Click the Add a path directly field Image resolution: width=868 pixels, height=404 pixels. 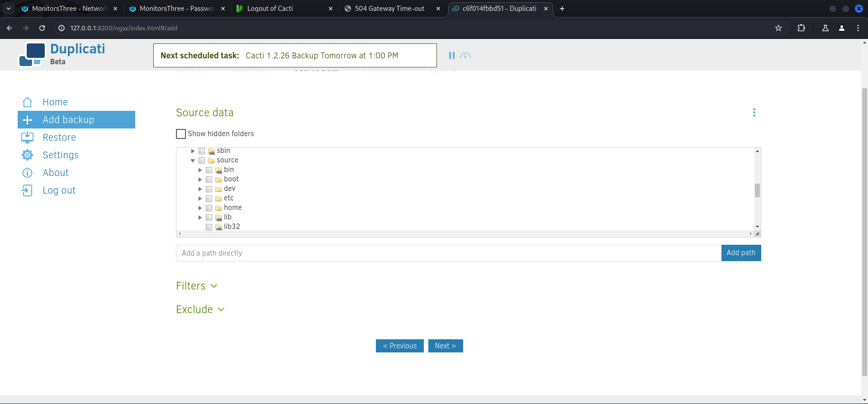tap(448, 253)
